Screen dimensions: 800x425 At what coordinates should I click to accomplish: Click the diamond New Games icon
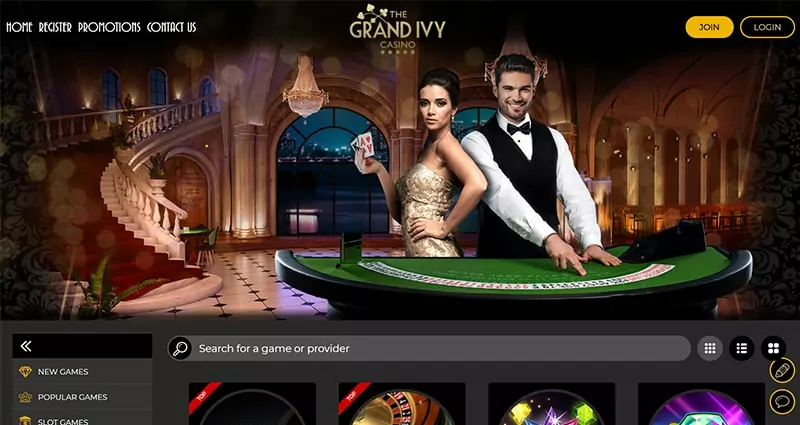point(25,372)
